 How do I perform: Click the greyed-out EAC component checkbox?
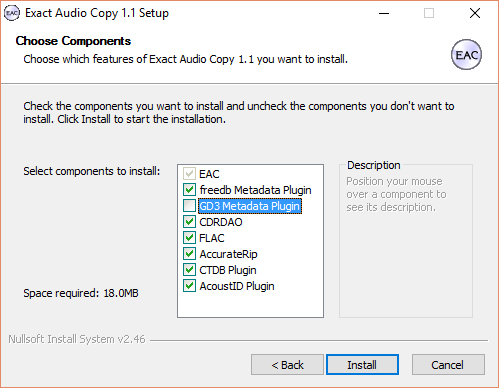189,174
